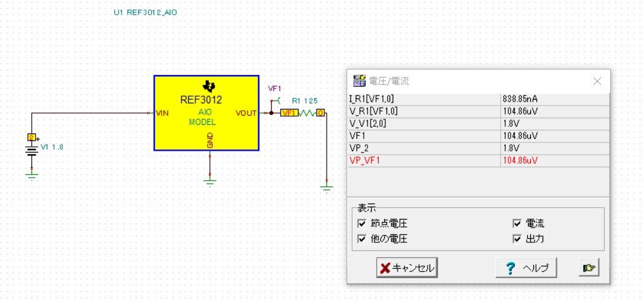Screen dimensions: 644x302
Task: Click the GND pin label
Action: point(210,140)
